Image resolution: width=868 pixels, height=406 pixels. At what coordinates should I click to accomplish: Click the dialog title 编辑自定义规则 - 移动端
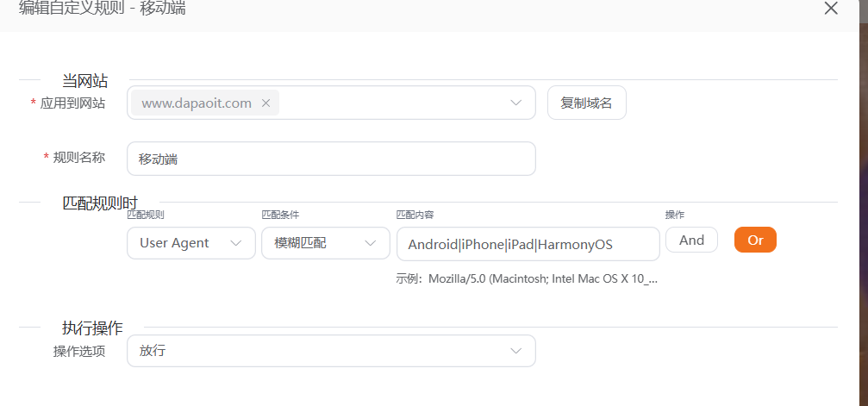103,9
